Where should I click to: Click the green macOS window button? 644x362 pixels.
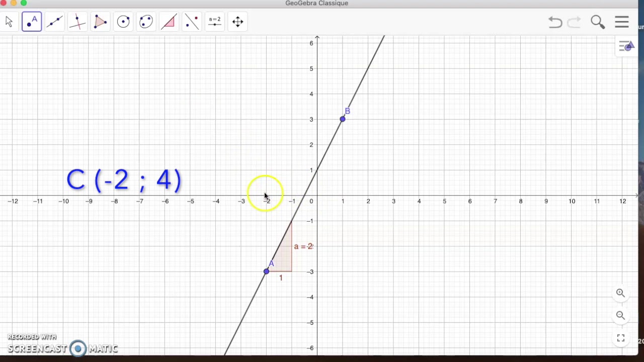(24, 3)
